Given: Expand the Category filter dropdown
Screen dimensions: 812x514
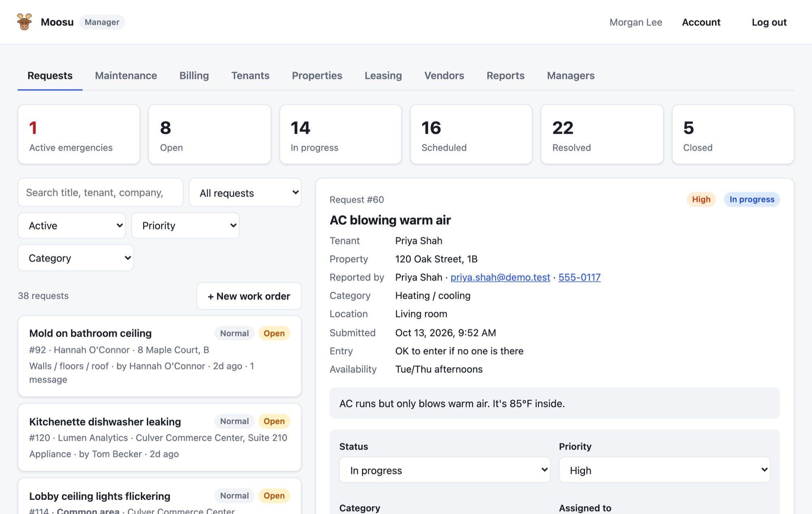Looking at the screenshot, I should click(x=76, y=258).
